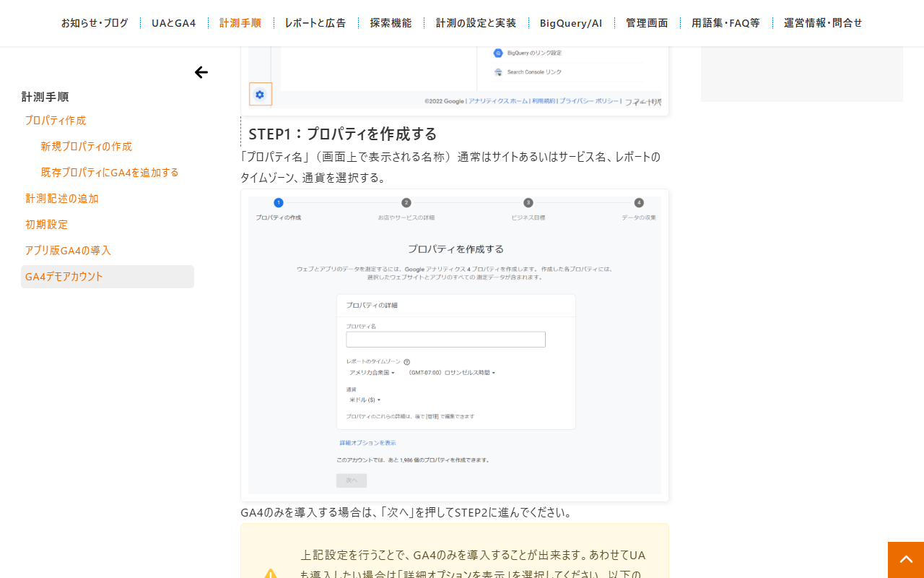Collapse sidebar with the left arrow icon
The height and width of the screenshot is (578, 924).
pos(201,72)
